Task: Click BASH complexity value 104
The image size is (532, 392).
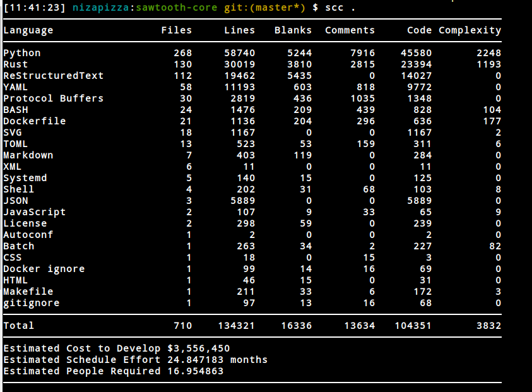Action: coord(492,110)
